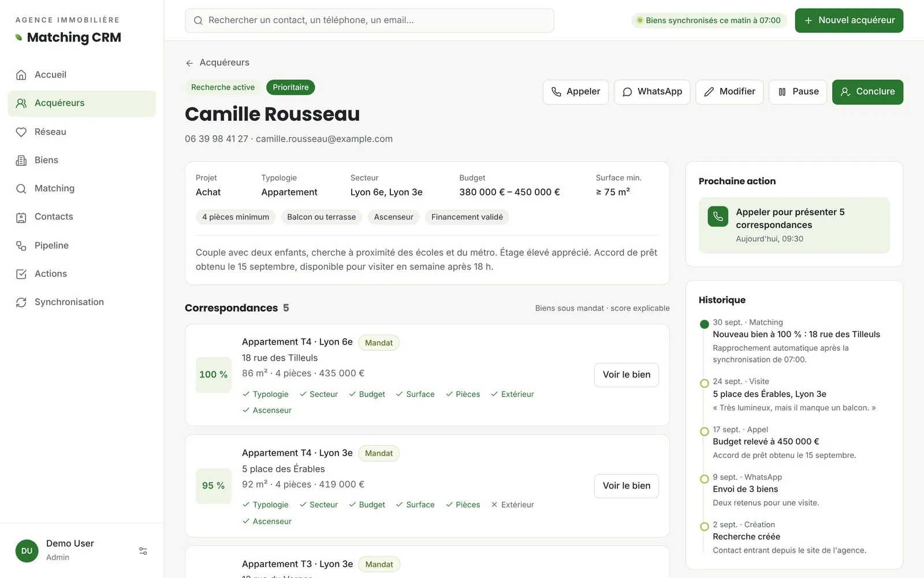Click the Recherche active status tag
This screenshot has height=578, width=924.
(x=223, y=87)
